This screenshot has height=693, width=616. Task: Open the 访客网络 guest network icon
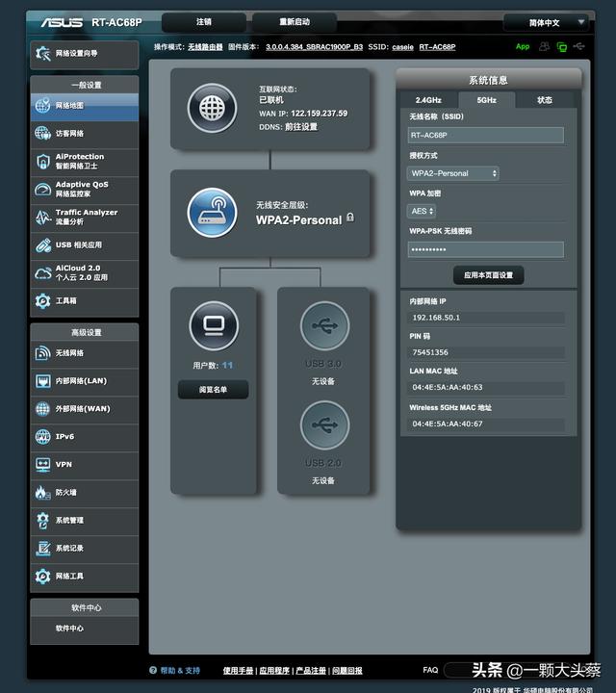pos(43,133)
